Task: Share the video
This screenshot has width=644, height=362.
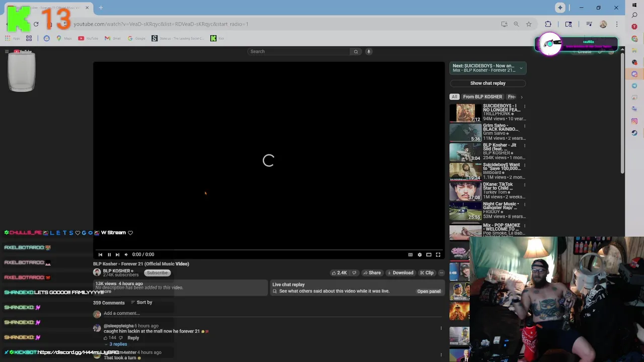Action: [372, 273]
